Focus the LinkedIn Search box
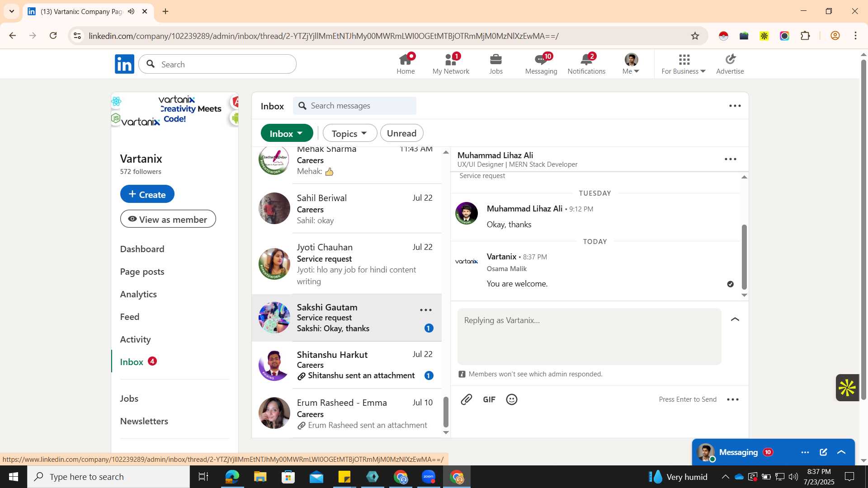Screen dimensions: 868x488 [217, 64]
